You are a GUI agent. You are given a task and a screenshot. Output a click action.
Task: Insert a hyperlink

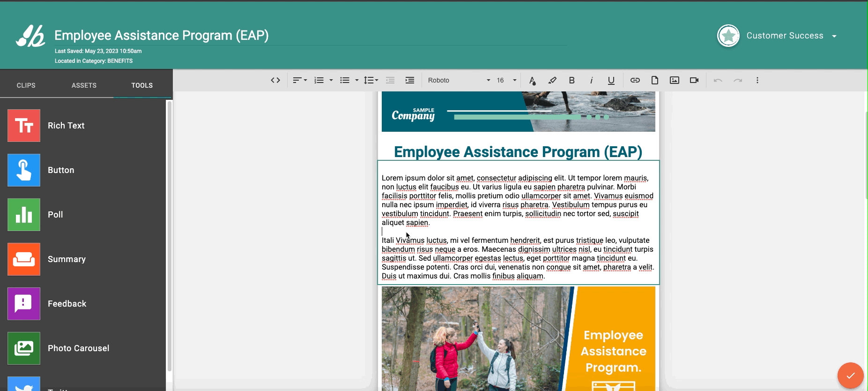(635, 80)
